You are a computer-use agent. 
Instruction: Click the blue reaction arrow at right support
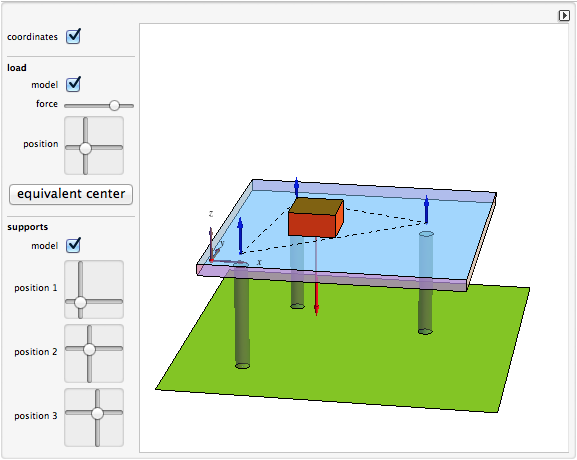426,209
